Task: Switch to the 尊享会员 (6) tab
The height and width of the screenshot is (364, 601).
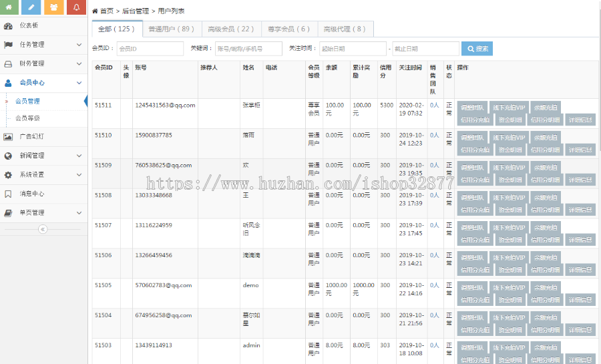Action: point(289,29)
